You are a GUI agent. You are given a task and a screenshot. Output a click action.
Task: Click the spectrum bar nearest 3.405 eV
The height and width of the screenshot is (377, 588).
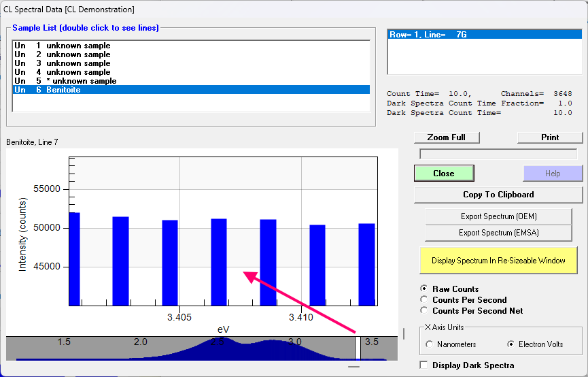(170, 262)
